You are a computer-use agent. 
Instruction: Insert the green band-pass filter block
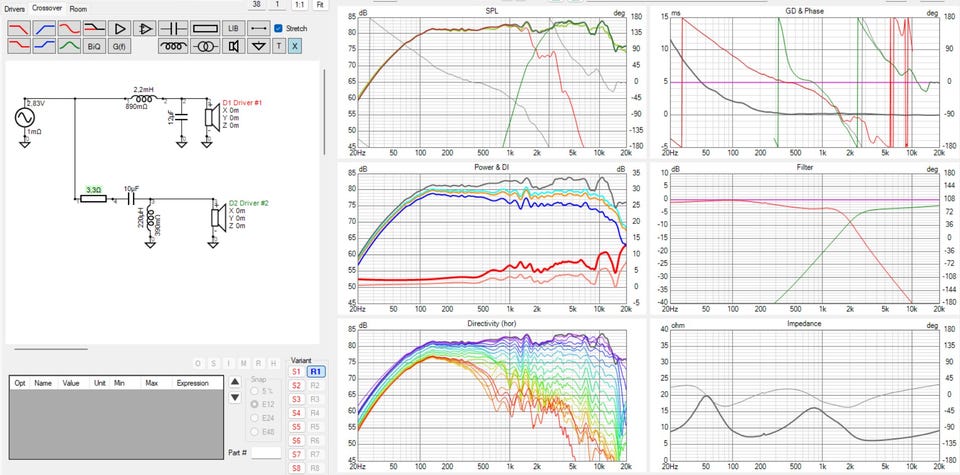point(68,46)
